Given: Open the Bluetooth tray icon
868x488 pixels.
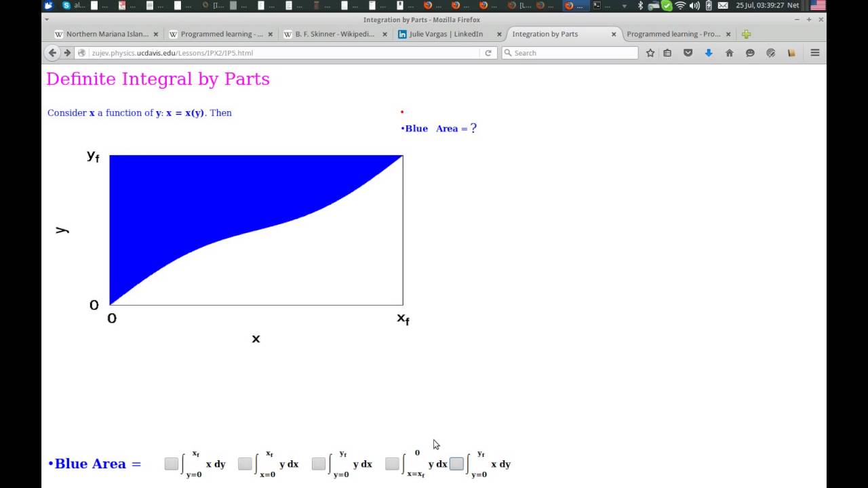Looking at the screenshot, I should (640, 5).
